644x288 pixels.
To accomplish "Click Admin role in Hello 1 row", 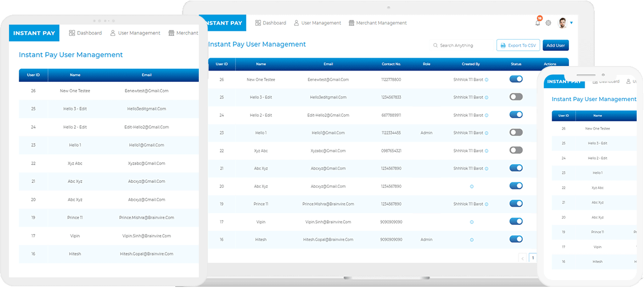I will coord(426,133).
